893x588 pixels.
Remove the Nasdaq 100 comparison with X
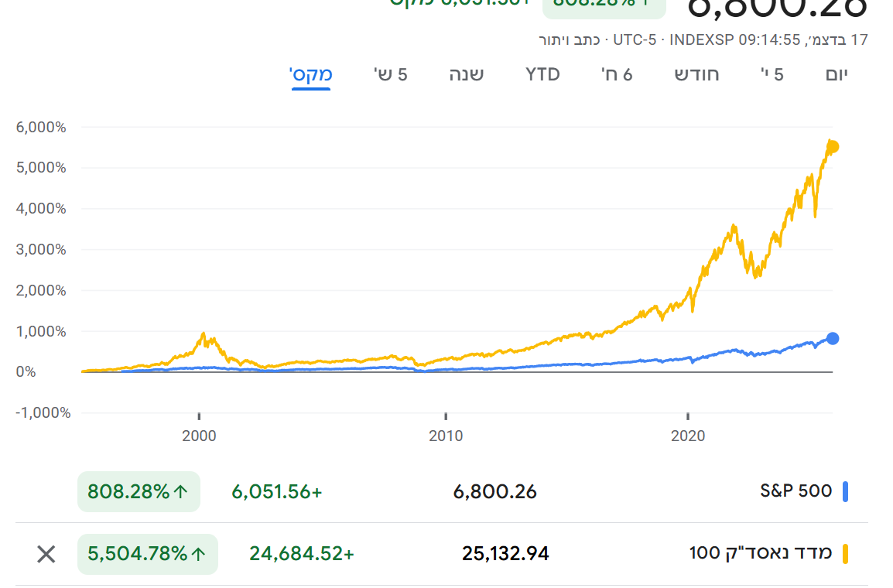[46, 554]
